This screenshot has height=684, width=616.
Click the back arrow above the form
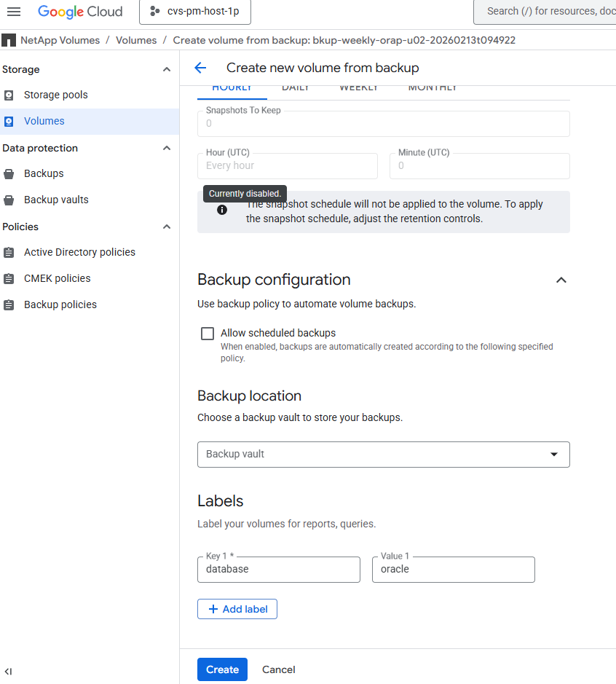tap(200, 67)
